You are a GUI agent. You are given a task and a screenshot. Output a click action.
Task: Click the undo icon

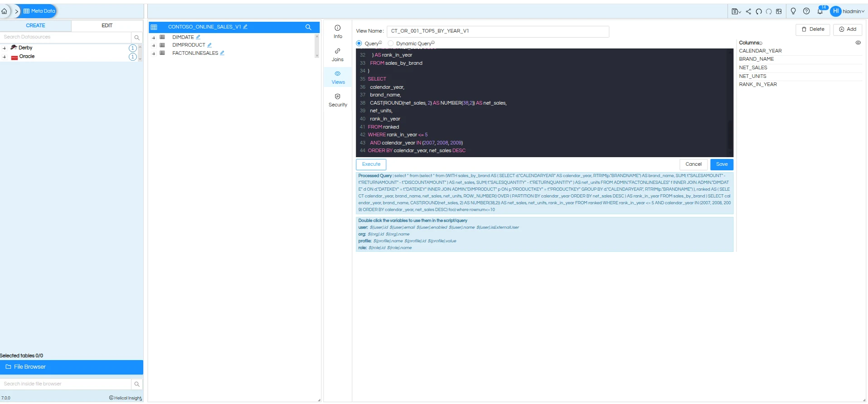759,11
